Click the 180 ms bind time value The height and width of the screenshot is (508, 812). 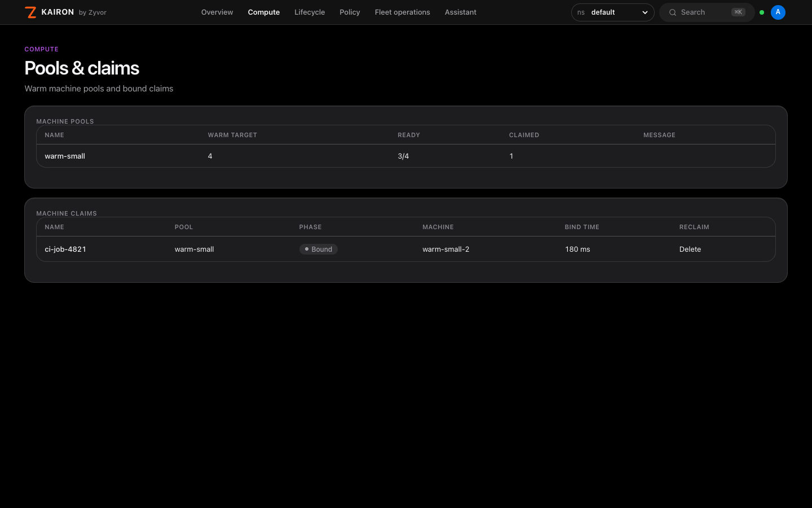coord(577,249)
